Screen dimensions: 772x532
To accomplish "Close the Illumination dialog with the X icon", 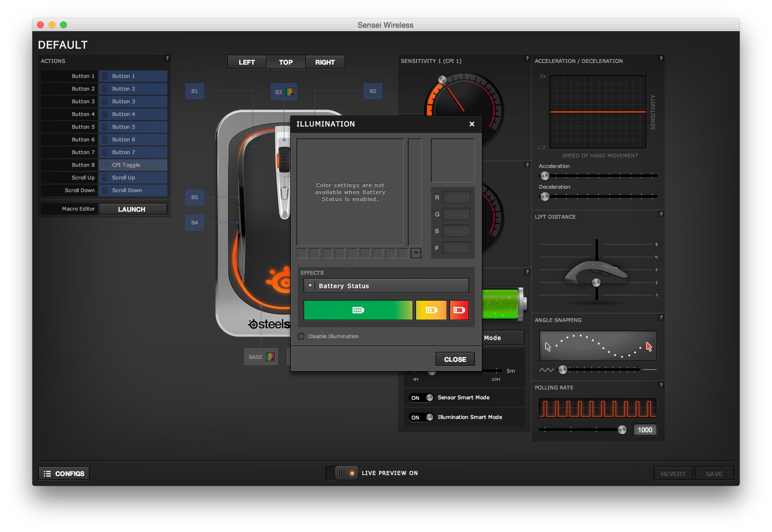I will [x=472, y=124].
